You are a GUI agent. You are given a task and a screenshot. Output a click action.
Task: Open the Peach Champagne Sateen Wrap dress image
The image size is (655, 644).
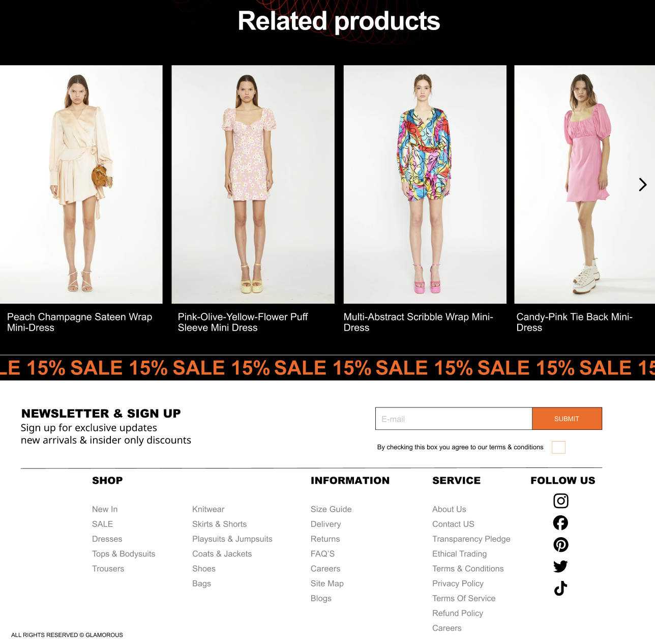81,184
